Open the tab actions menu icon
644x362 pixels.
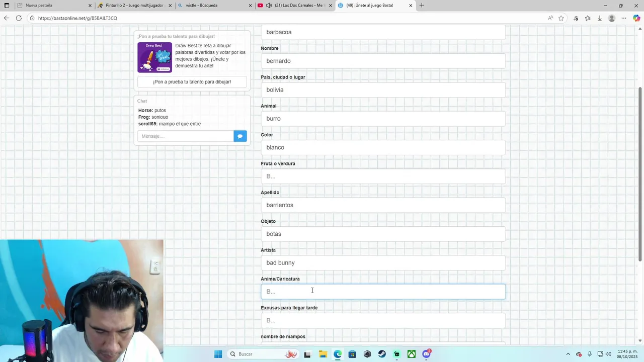pos(7,6)
